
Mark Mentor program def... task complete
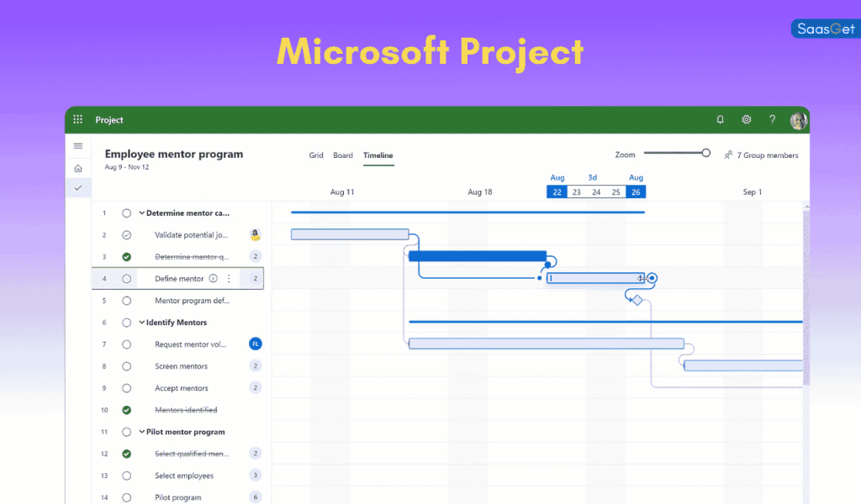[126, 301]
